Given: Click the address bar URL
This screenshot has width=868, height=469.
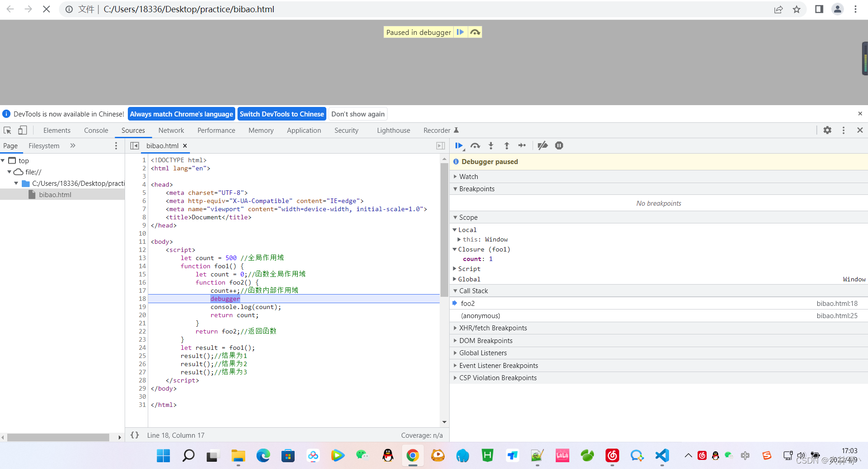Looking at the screenshot, I should point(189,10).
